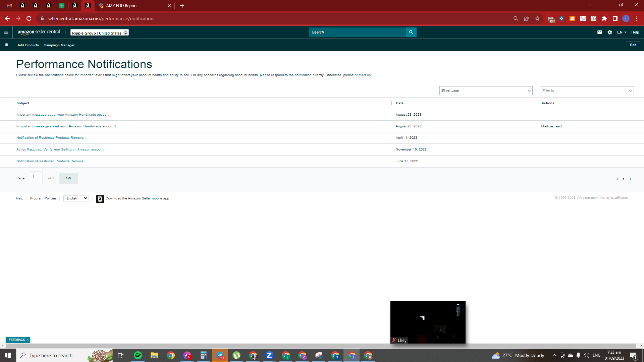Close the AMZ EOD Report tab

pyautogui.click(x=169, y=6)
